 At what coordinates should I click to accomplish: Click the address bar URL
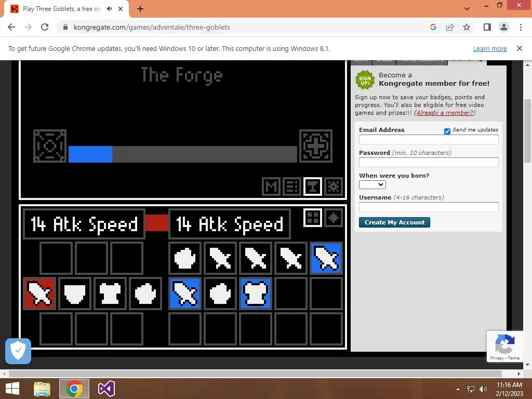click(x=152, y=27)
